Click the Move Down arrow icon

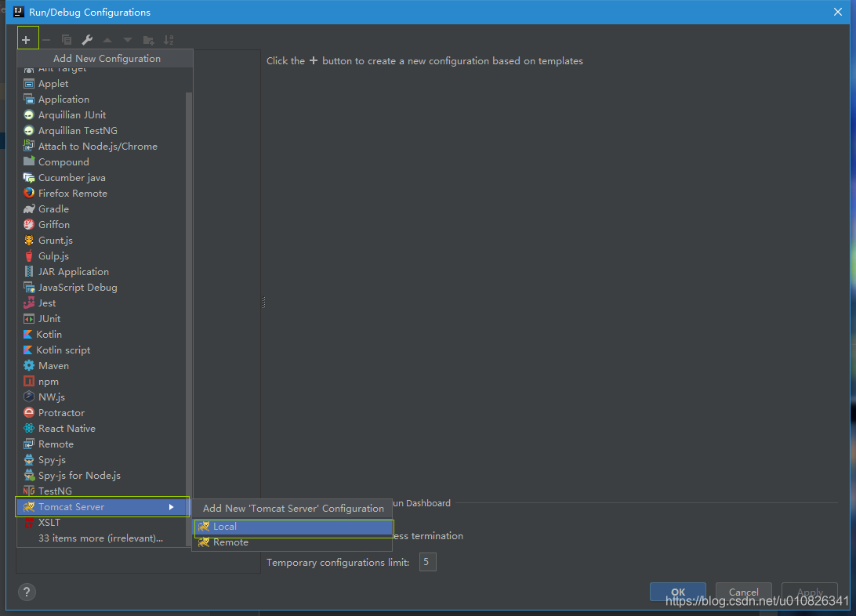(x=128, y=40)
